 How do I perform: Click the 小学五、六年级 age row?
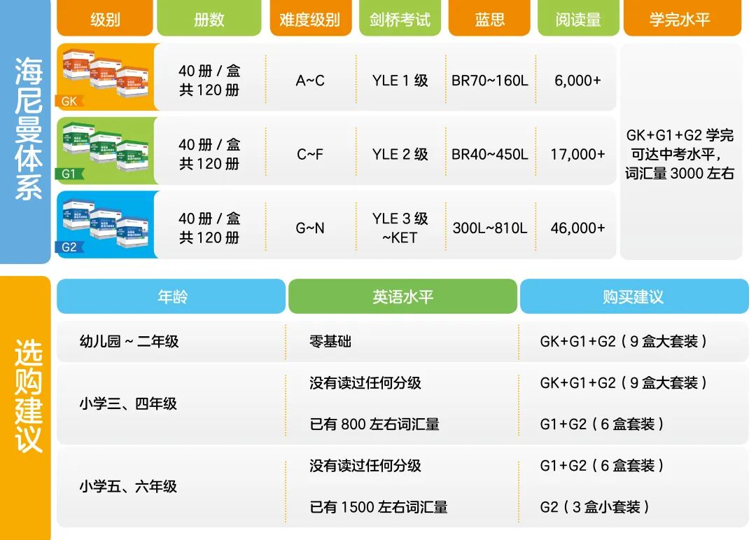click(128, 487)
